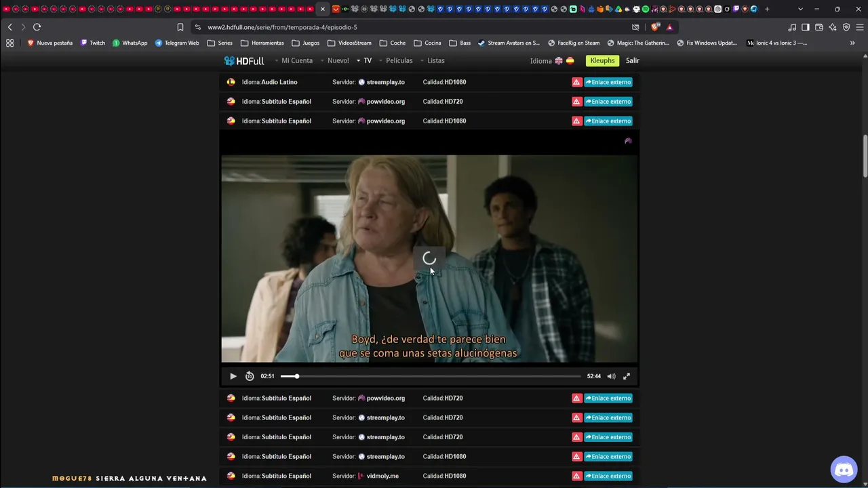Screen dimensions: 868x488
Task: Open the tab search dropdown
Action: [x=800, y=9]
